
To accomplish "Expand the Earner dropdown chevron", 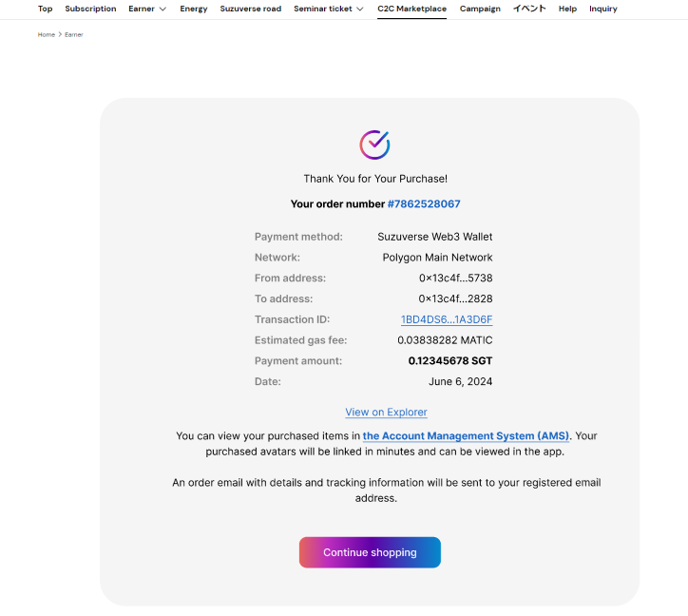I will [162, 10].
